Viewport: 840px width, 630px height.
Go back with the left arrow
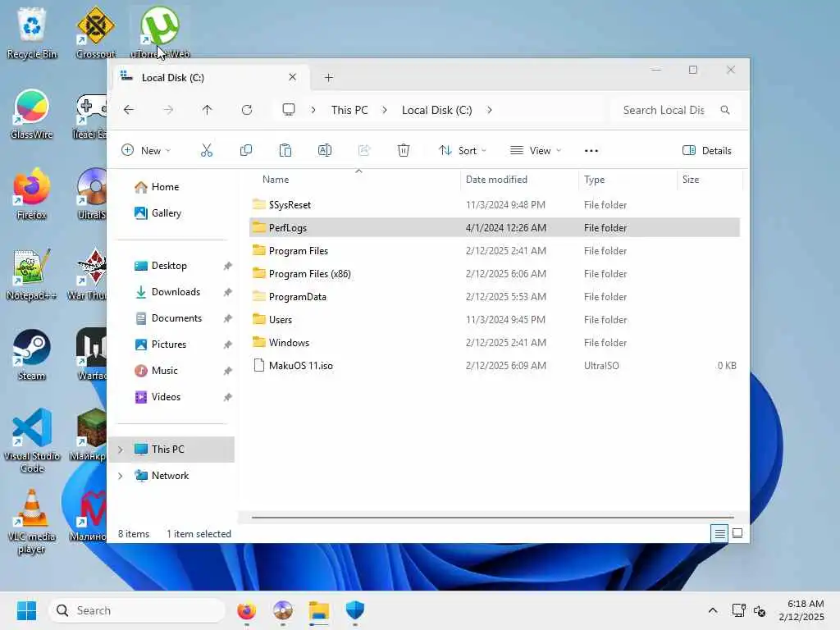click(x=129, y=110)
